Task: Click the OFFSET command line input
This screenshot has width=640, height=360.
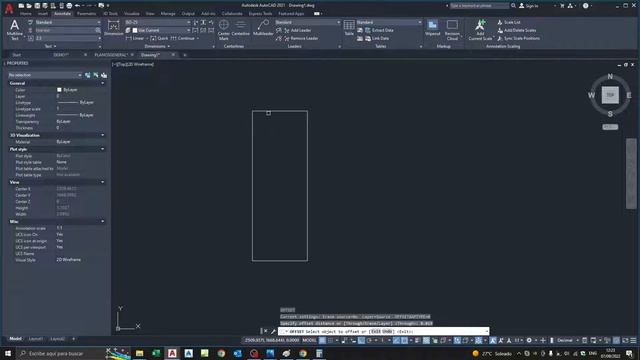Action: tap(384, 331)
